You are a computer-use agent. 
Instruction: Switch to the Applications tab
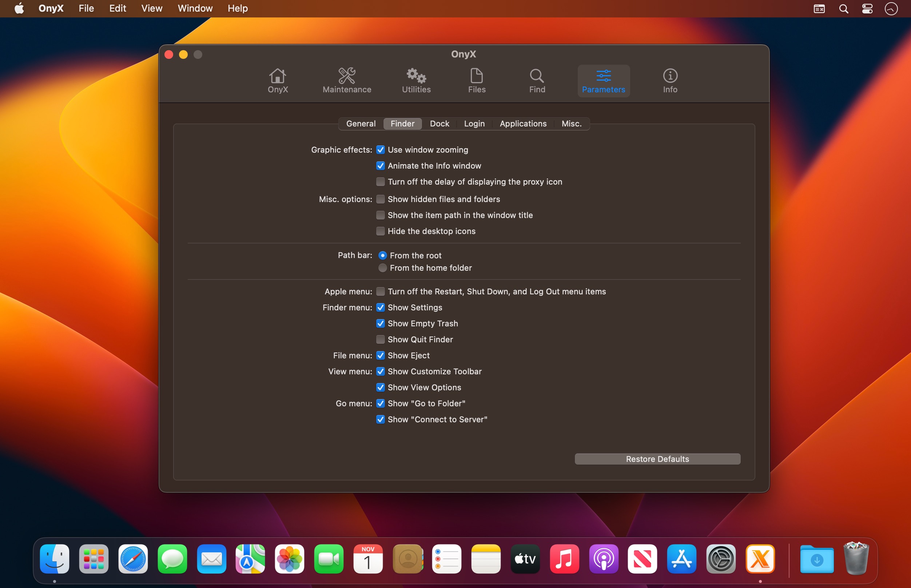click(523, 124)
